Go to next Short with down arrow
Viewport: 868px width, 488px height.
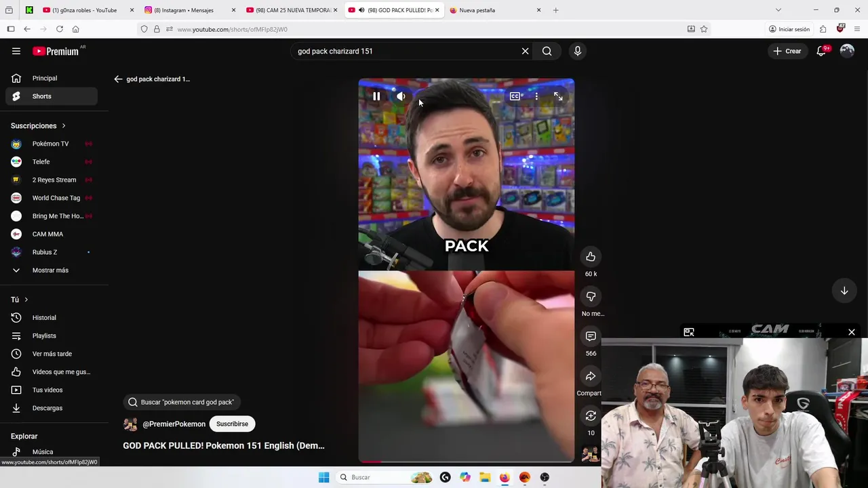844,291
